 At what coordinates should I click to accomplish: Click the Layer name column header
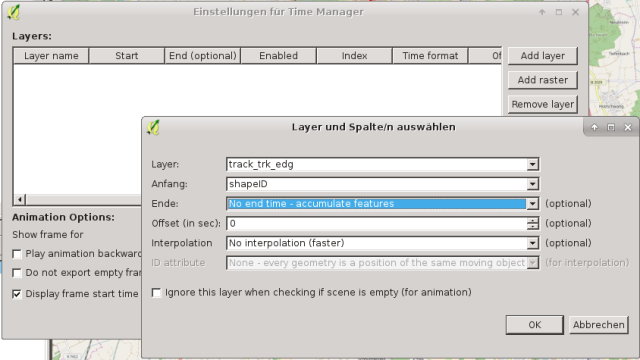point(51,56)
